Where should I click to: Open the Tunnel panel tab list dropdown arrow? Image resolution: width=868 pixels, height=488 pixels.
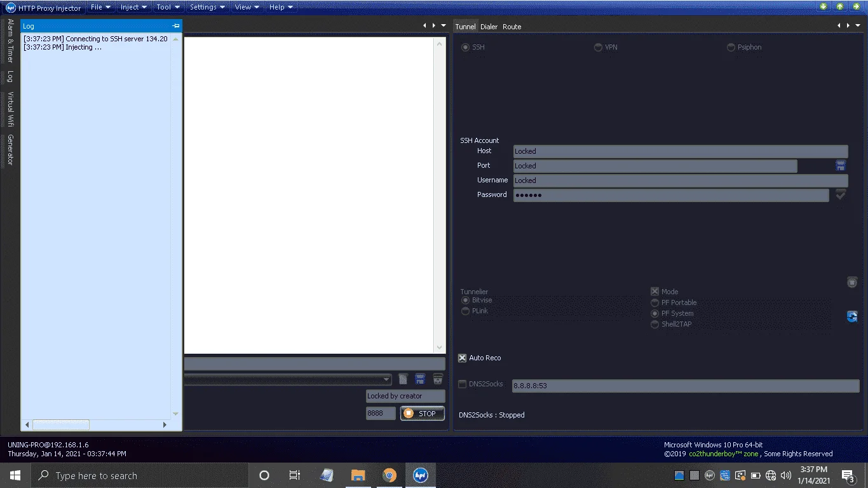[x=857, y=25]
